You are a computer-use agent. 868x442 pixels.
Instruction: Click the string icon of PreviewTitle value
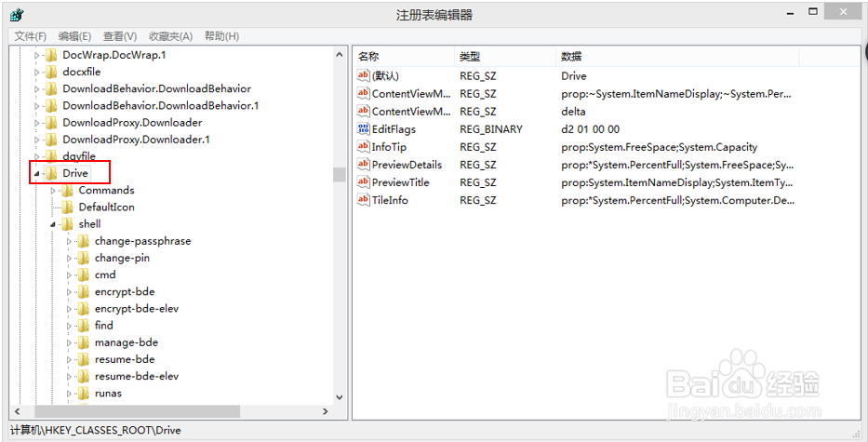[363, 182]
